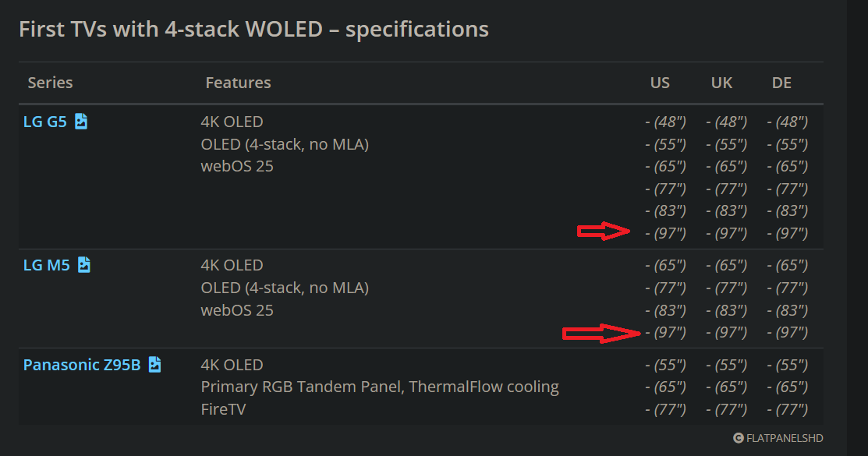Image resolution: width=868 pixels, height=456 pixels.
Task: Click the red arrow pointing at LG G5 97"
Action: pyautogui.click(x=604, y=231)
